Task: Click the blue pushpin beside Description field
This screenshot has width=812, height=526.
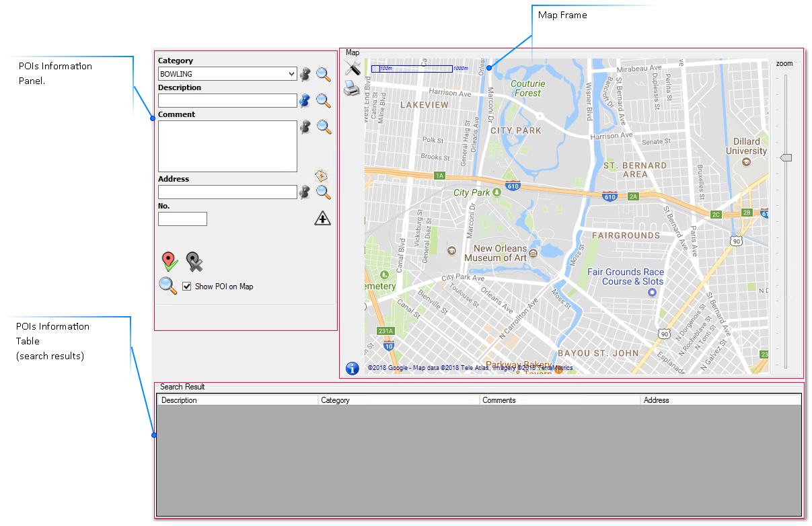Action: [305, 100]
